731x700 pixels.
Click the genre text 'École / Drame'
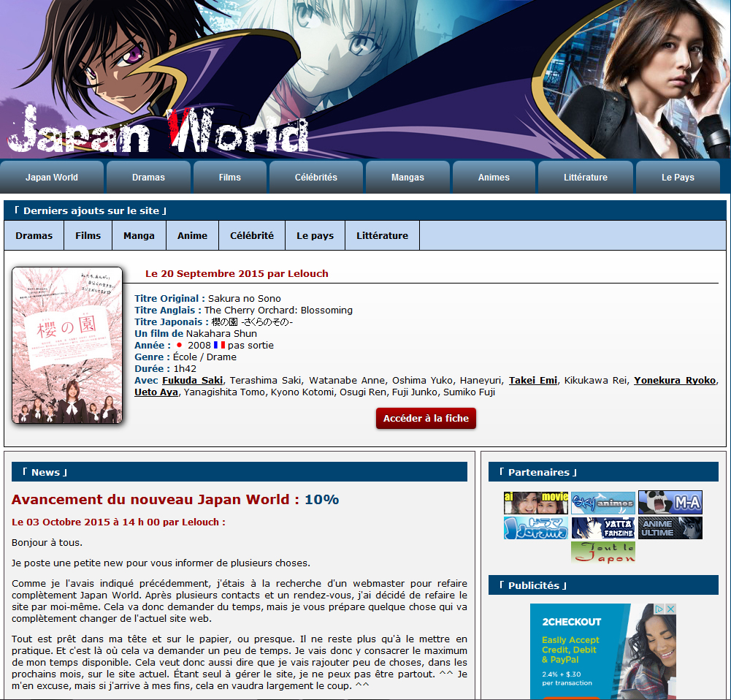click(204, 357)
